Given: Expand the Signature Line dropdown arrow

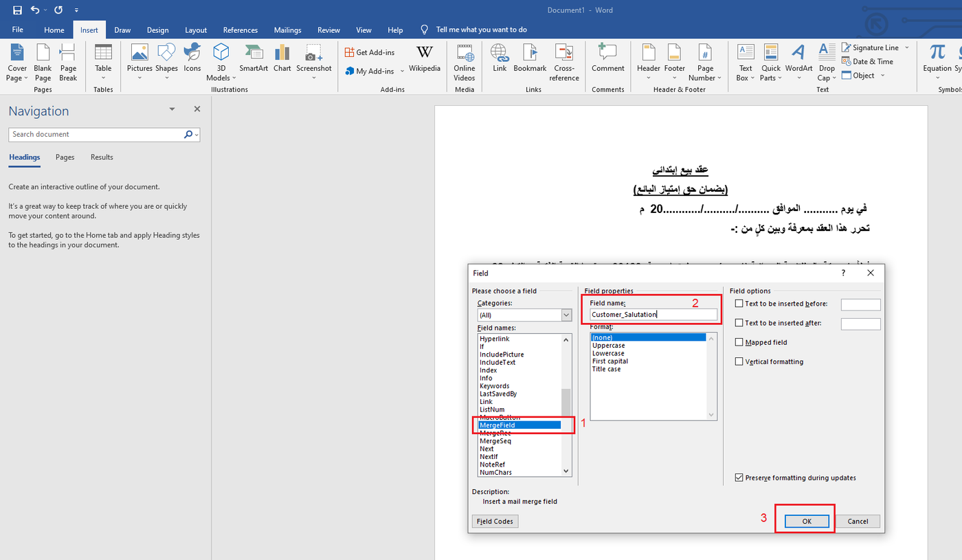Looking at the screenshot, I should [906, 47].
